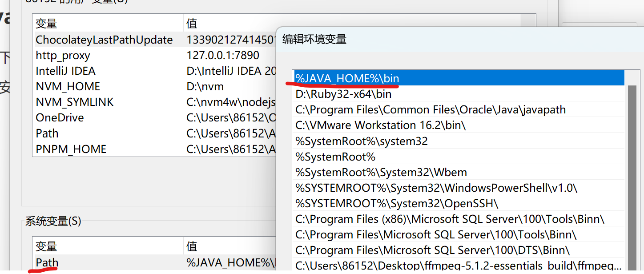Viewport: 644px width, 274px height.
Task: Select the SQL Server 100\DTS\Binn entry
Action: tap(432, 250)
